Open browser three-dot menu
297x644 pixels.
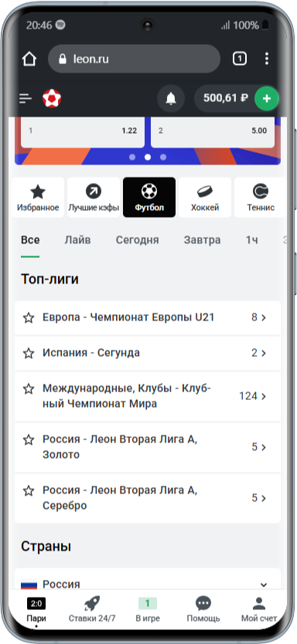(267, 59)
